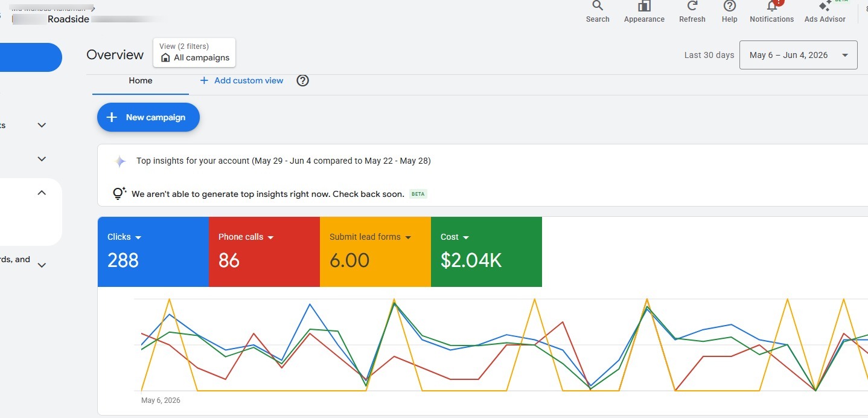The width and height of the screenshot is (868, 418).
Task: Click the sparkle icon next to Top insights
Action: (x=120, y=161)
